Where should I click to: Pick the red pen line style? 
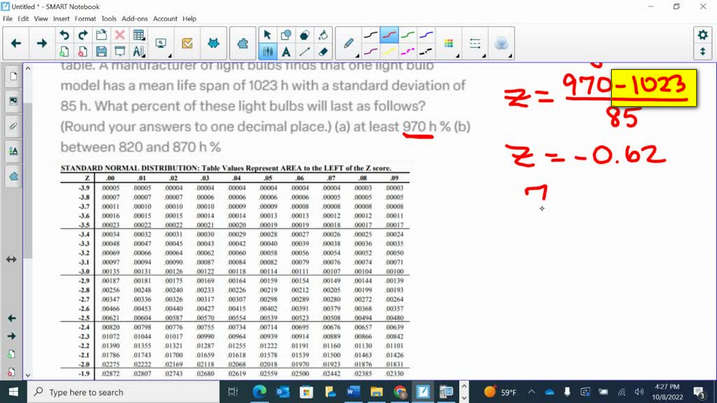pos(389,35)
